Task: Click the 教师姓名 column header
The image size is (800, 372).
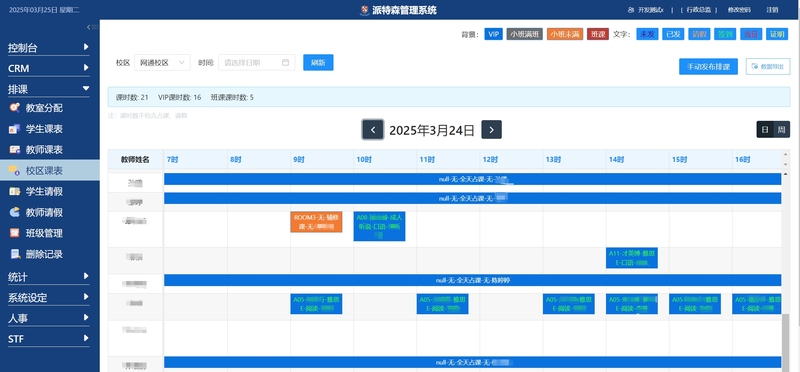Action: coord(135,159)
